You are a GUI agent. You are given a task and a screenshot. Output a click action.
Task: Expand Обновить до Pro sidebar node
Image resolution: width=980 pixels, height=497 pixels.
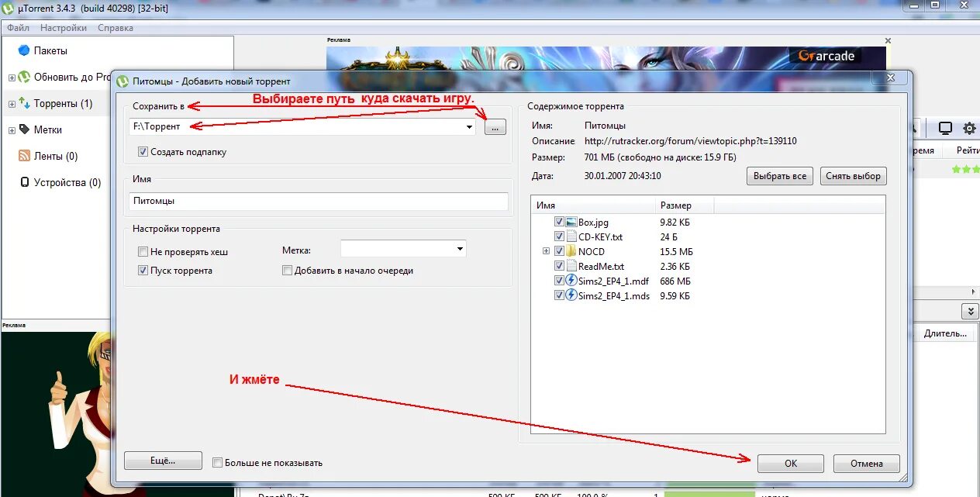tap(12, 78)
